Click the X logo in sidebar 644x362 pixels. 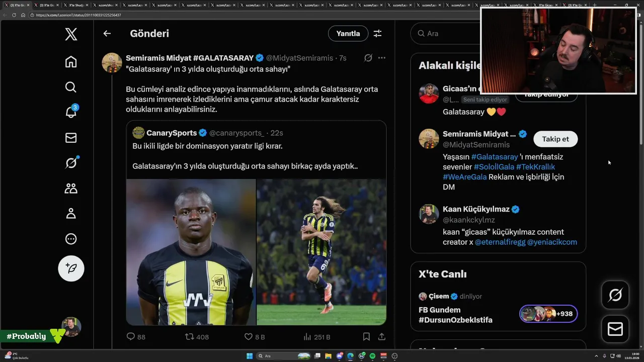click(71, 34)
